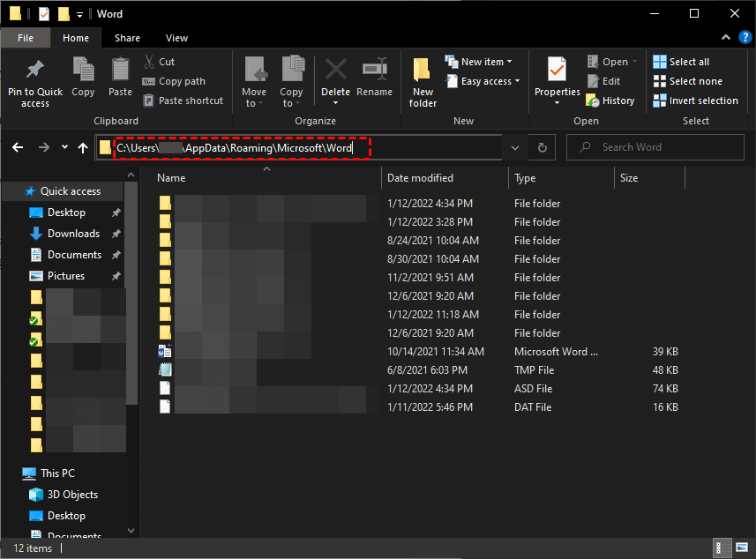Click the Pin to Quick access icon
Image resolution: width=756 pixels, height=559 pixels.
[35, 71]
